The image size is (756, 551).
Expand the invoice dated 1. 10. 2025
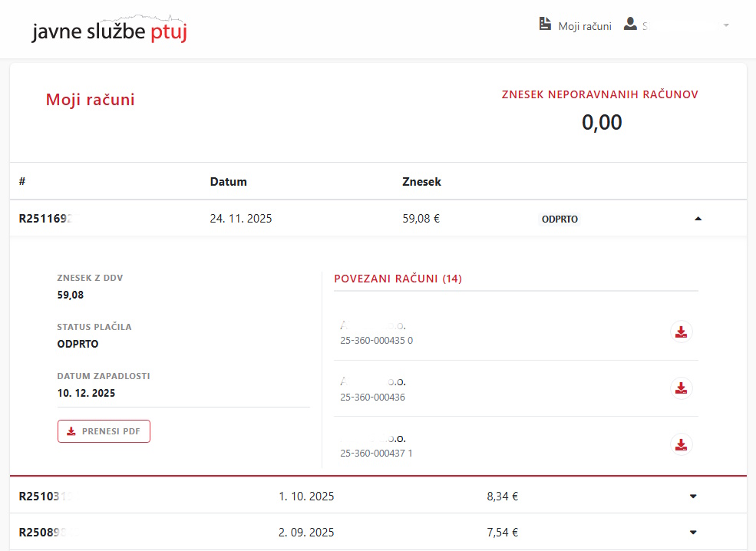[693, 497]
